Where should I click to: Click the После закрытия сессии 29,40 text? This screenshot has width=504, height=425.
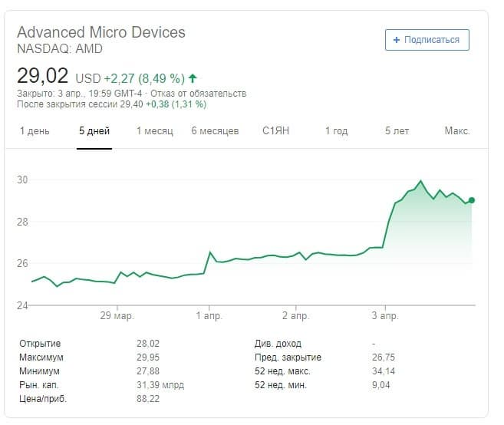(x=80, y=104)
